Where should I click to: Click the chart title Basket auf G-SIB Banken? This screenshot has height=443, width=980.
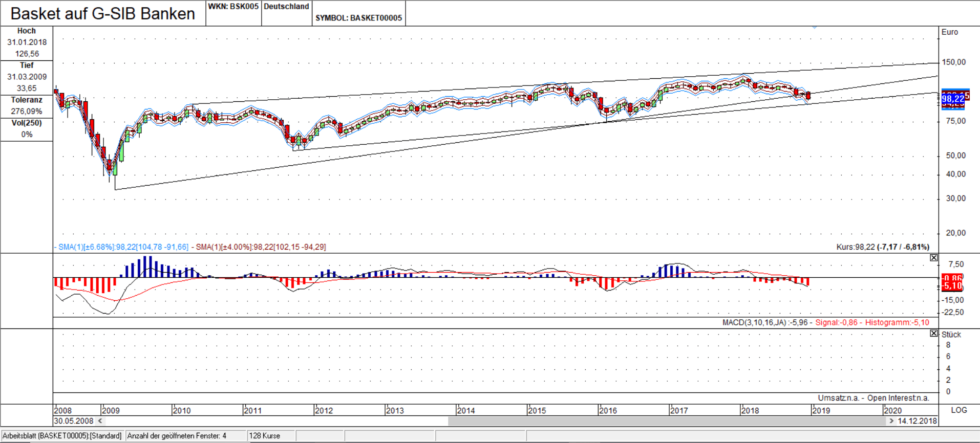click(103, 13)
